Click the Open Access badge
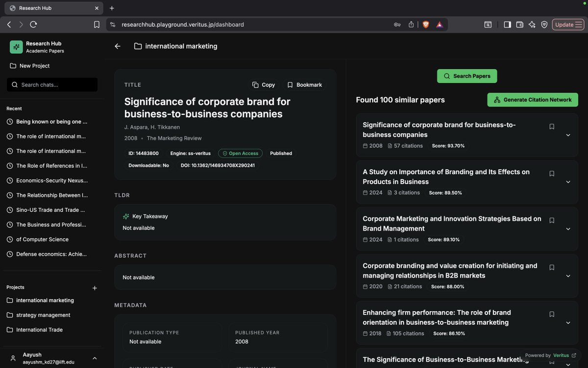The width and height of the screenshot is (588, 368). 240,154
